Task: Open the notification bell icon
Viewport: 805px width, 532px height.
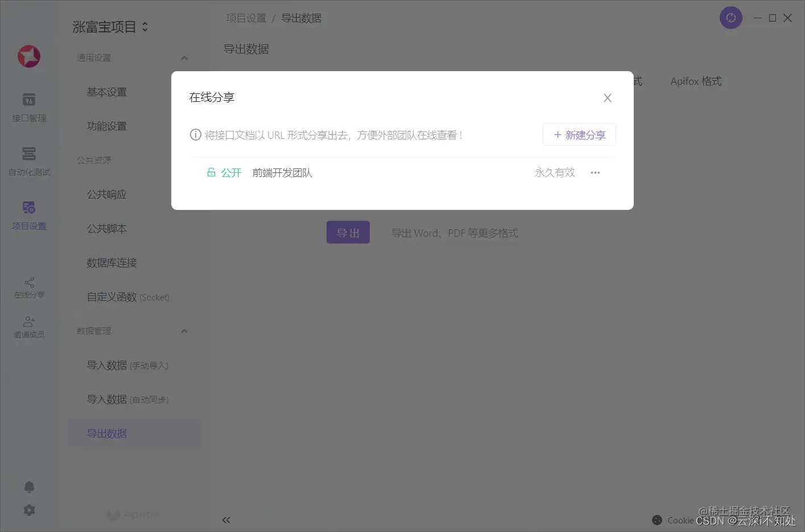Action: click(x=29, y=487)
